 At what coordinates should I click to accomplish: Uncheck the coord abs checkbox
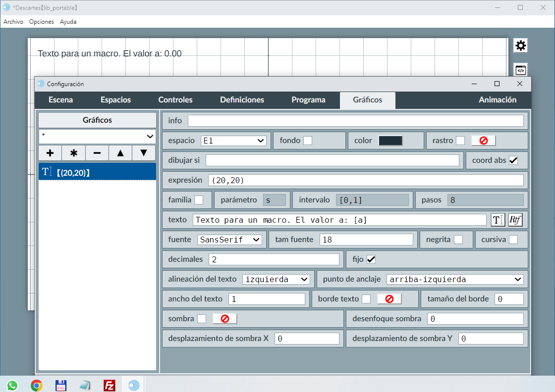coord(513,160)
